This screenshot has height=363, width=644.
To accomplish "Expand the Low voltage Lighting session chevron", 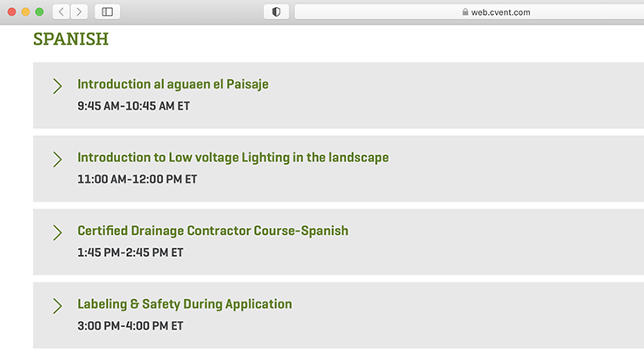I will (x=57, y=159).
